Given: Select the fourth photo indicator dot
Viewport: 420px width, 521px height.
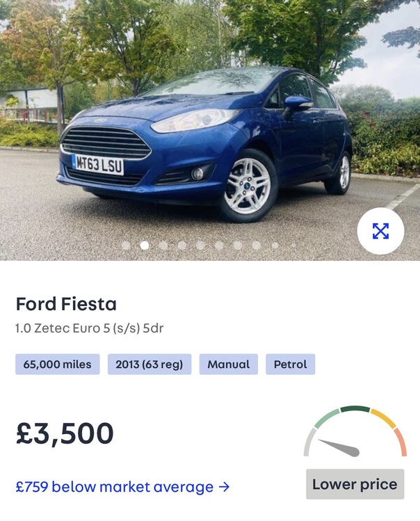Looking at the screenshot, I should coord(182,246).
